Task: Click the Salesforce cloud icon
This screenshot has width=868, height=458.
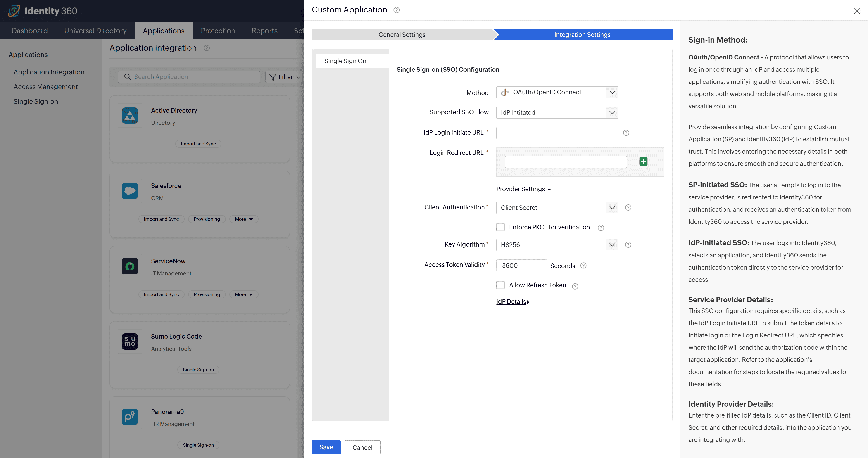Action: (130, 191)
